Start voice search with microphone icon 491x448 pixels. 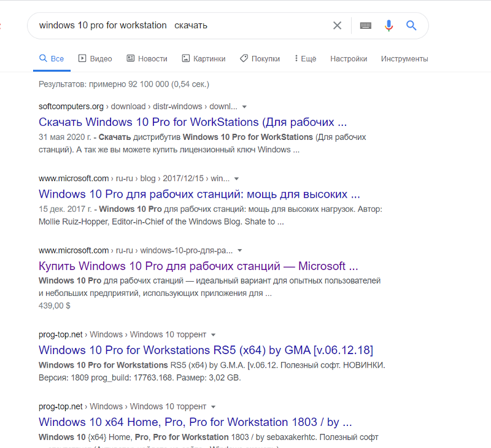click(389, 25)
